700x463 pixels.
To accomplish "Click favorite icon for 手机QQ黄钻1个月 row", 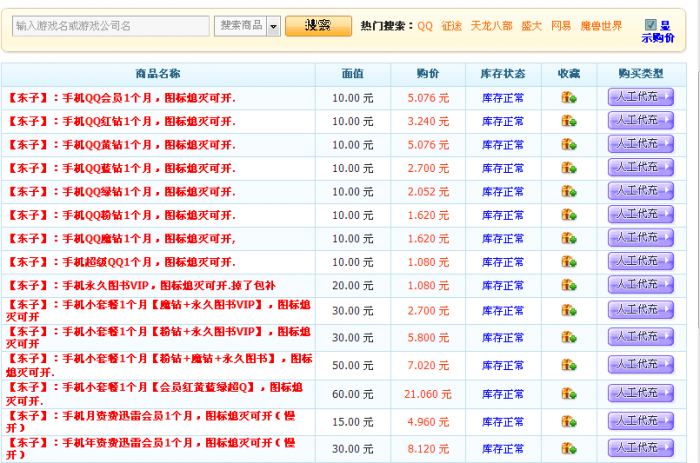I will coord(569,145).
